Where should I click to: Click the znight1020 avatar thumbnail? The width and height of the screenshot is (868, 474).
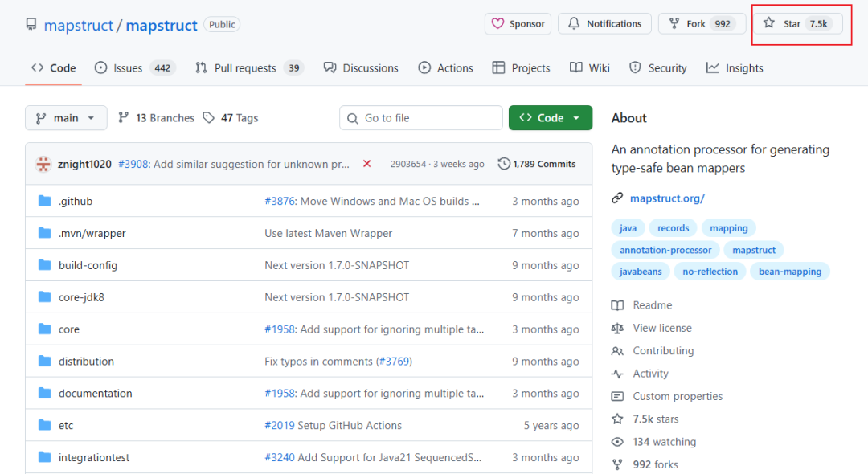pos(43,164)
